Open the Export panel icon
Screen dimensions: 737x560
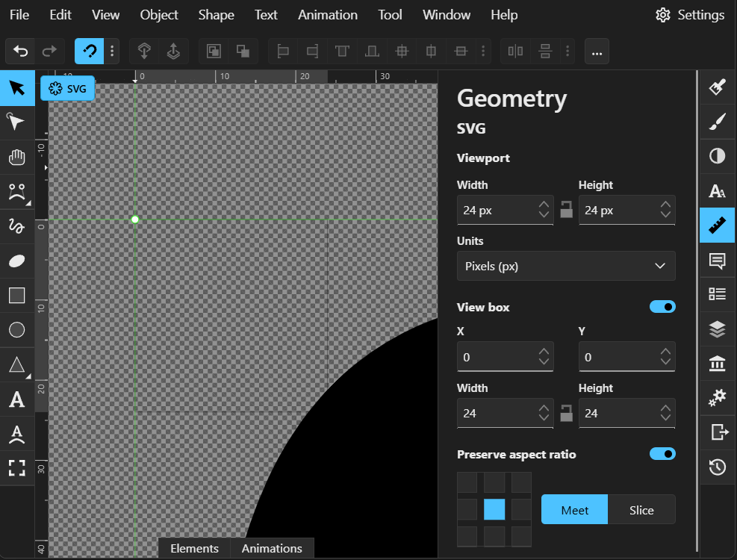point(717,432)
